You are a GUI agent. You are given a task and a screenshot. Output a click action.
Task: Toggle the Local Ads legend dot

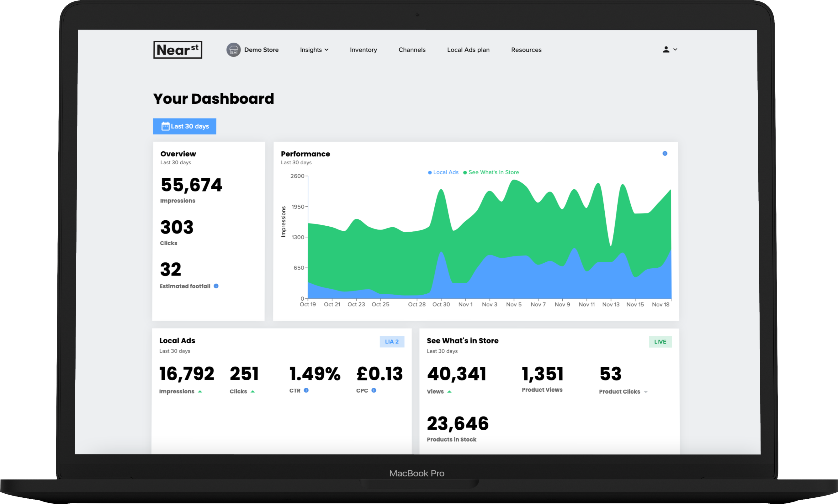pos(430,172)
